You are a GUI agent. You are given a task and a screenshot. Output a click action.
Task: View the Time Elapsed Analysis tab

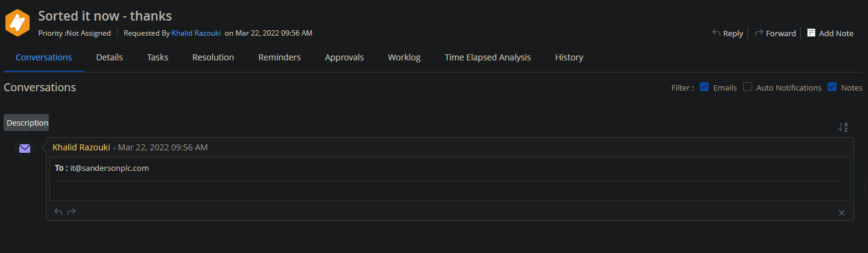point(487,57)
